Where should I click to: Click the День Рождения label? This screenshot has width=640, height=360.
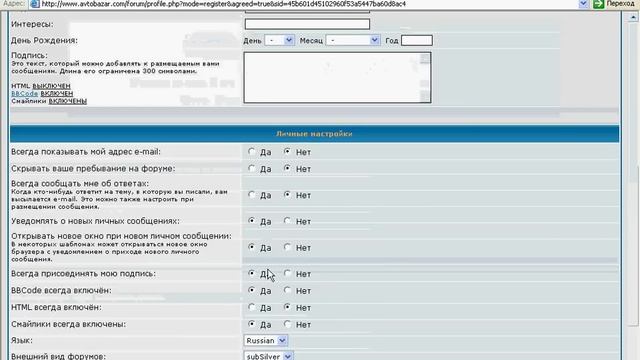point(44,40)
